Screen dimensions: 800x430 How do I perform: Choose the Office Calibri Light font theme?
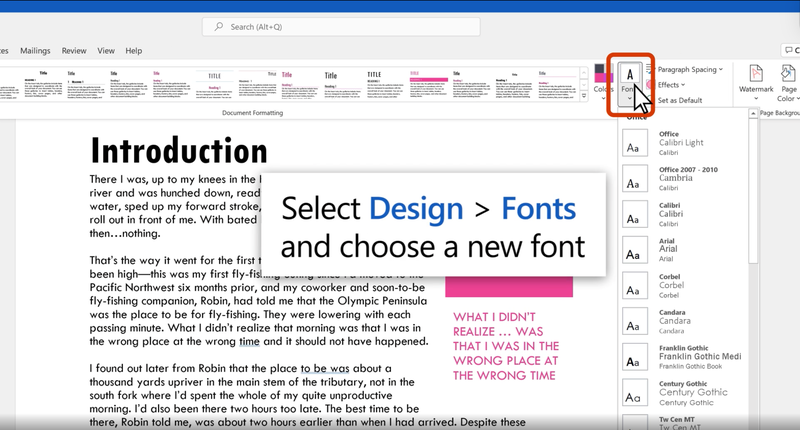click(683, 143)
